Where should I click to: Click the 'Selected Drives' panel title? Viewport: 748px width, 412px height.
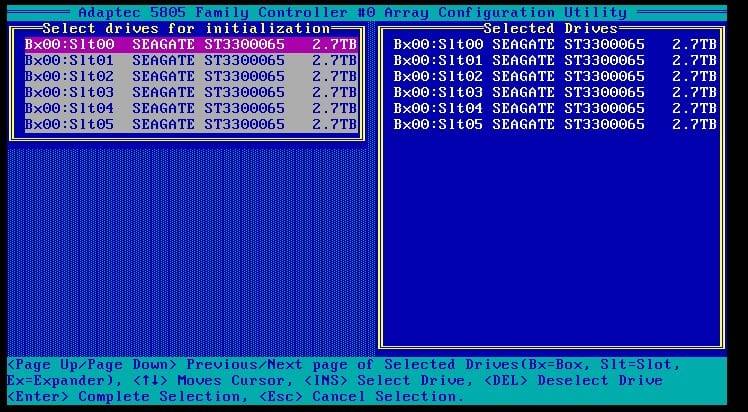(x=551, y=28)
